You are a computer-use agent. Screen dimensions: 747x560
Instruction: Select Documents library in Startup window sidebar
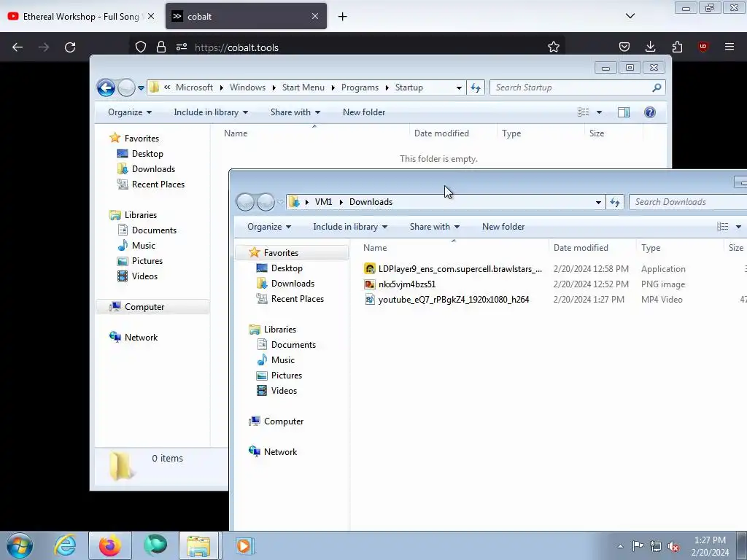tap(147, 230)
